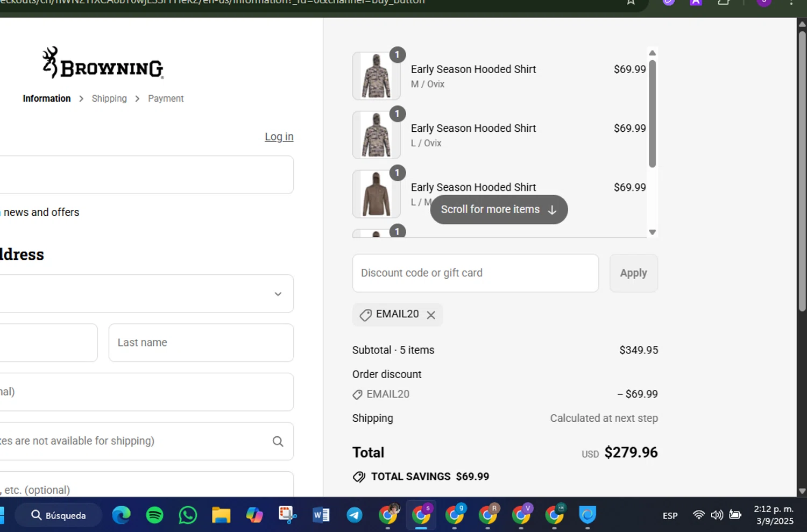Click the Last name input field
807x532 pixels.
(x=201, y=343)
